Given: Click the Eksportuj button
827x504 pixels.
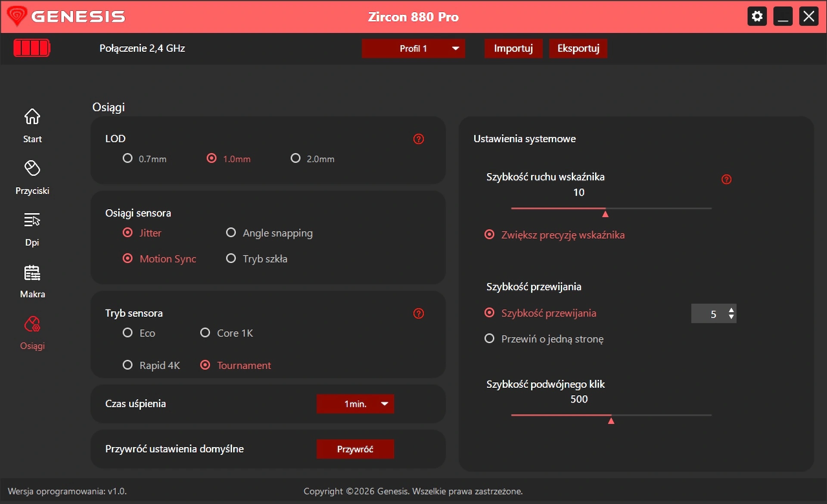Looking at the screenshot, I should (x=578, y=48).
